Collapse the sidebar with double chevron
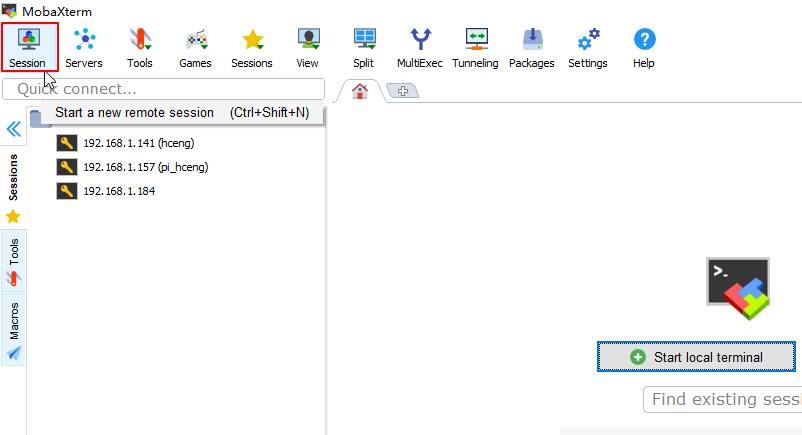802x435 pixels. coord(14,129)
